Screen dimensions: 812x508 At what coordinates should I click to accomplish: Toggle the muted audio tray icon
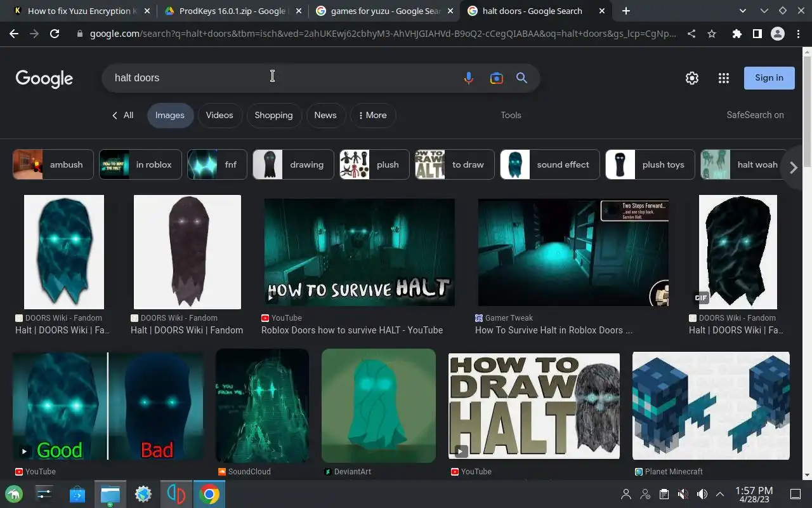pyautogui.click(x=683, y=494)
